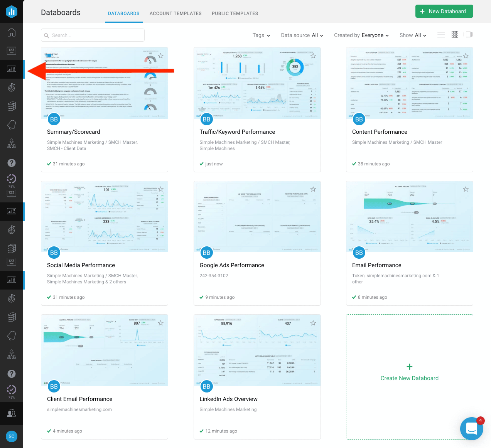Switch to carousel view layout
This screenshot has width=491, height=448.
coord(468,35)
